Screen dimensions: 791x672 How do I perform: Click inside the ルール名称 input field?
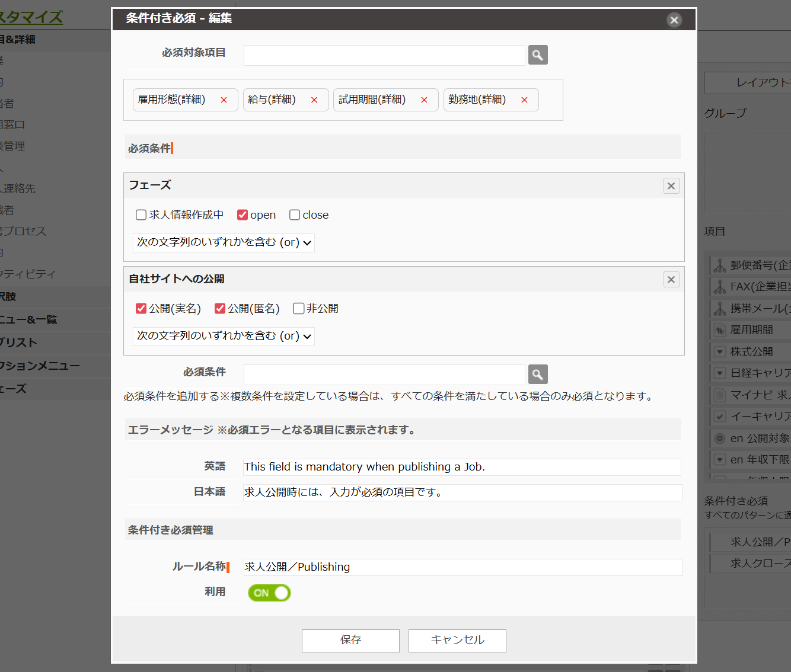[x=415, y=567]
